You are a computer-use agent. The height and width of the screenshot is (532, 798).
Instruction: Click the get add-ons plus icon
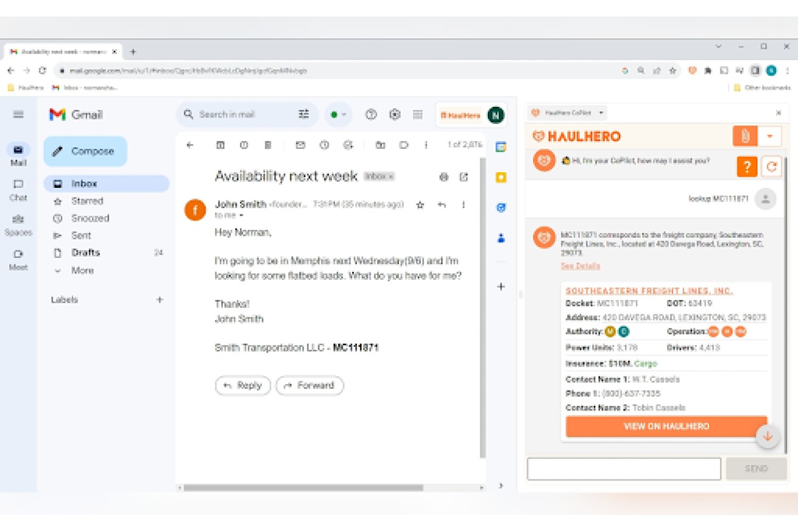pos(501,287)
